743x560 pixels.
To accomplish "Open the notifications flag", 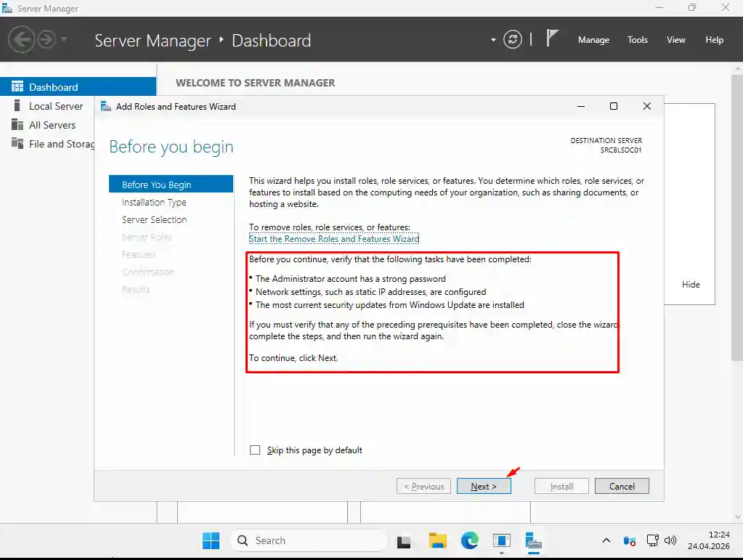I will pos(552,38).
